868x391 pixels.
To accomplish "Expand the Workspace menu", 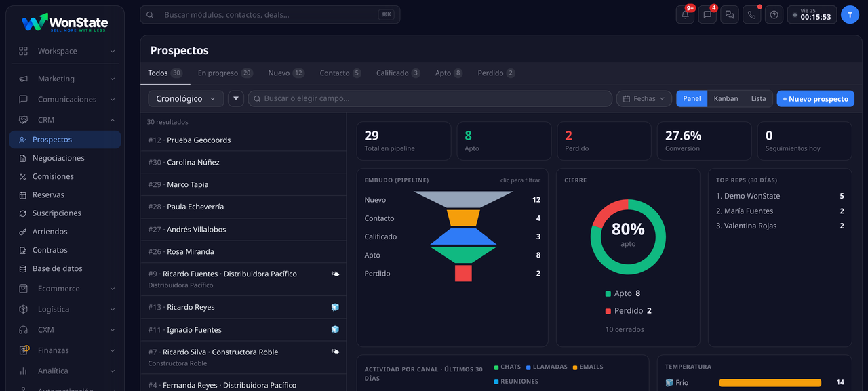I will coord(65,51).
